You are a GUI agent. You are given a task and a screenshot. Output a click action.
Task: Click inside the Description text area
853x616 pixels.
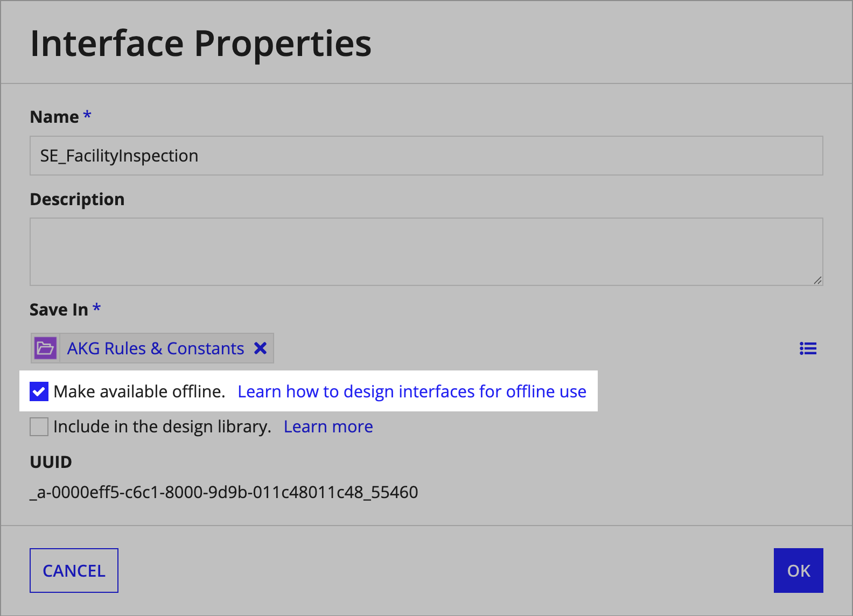click(426, 251)
